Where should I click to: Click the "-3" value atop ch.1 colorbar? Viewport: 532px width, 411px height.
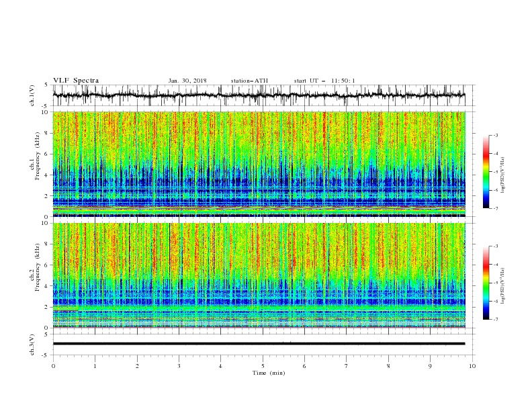(x=495, y=135)
